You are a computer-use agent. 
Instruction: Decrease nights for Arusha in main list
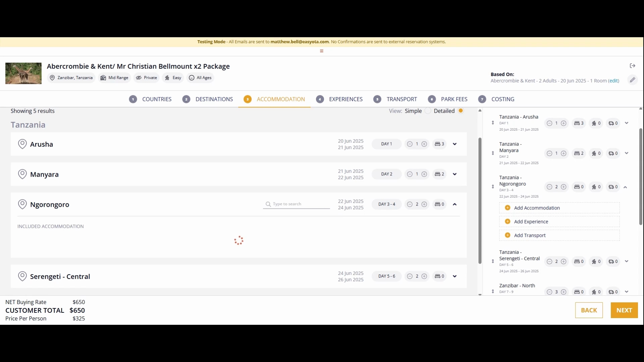[410, 144]
